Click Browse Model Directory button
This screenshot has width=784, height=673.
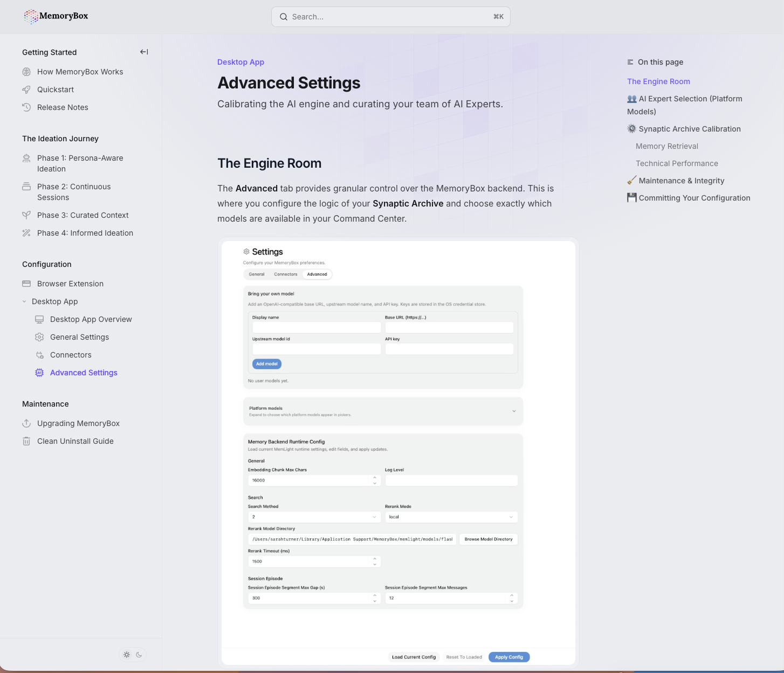[x=489, y=539]
